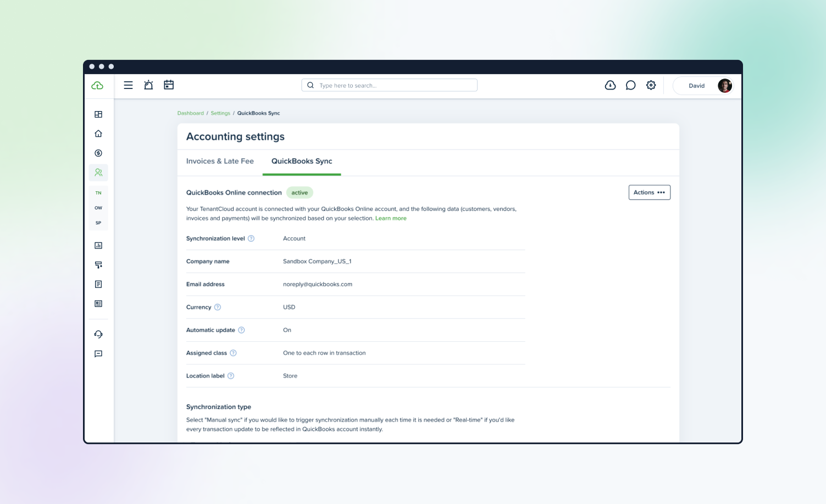826x504 pixels.
Task: Navigate to Settings breadcrumb link
Action: tap(220, 113)
